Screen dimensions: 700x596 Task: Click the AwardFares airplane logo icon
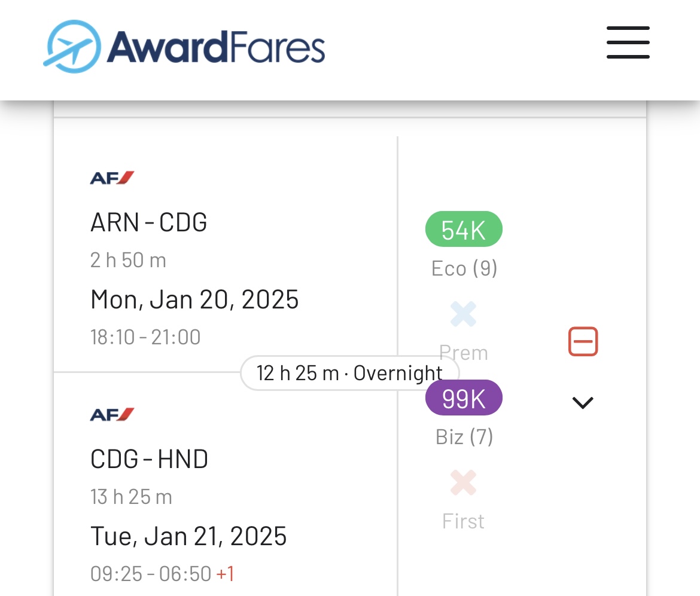[72, 46]
